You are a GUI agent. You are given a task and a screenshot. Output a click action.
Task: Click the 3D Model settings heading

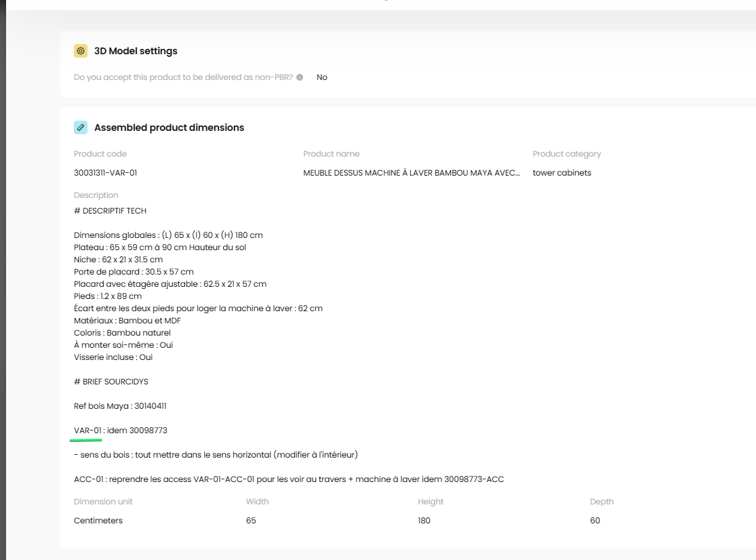136,51
